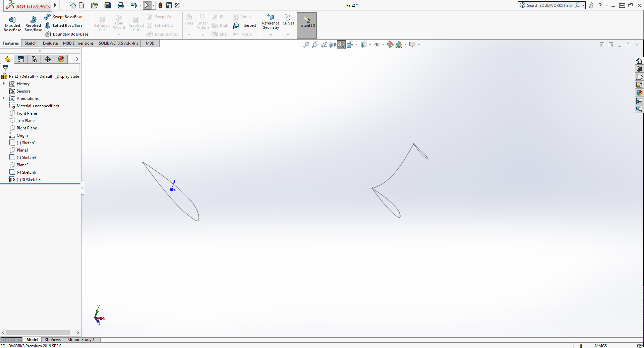
Task: Click Material <not specified> item
Action: click(x=35, y=106)
